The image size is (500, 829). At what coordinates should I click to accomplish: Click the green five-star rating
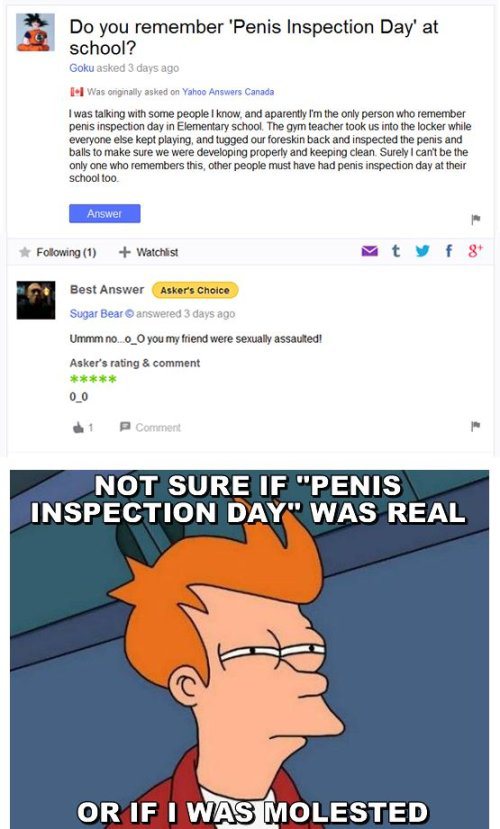[x=93, y=379]
